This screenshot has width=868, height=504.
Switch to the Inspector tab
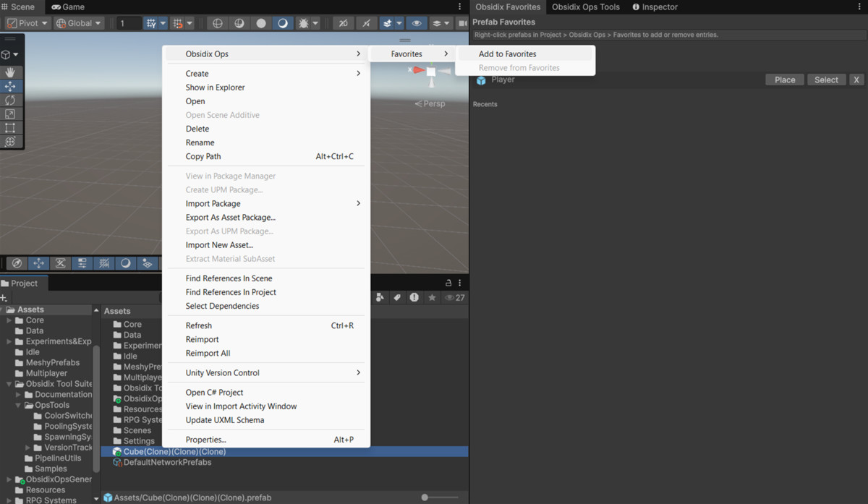click(655, 7)
